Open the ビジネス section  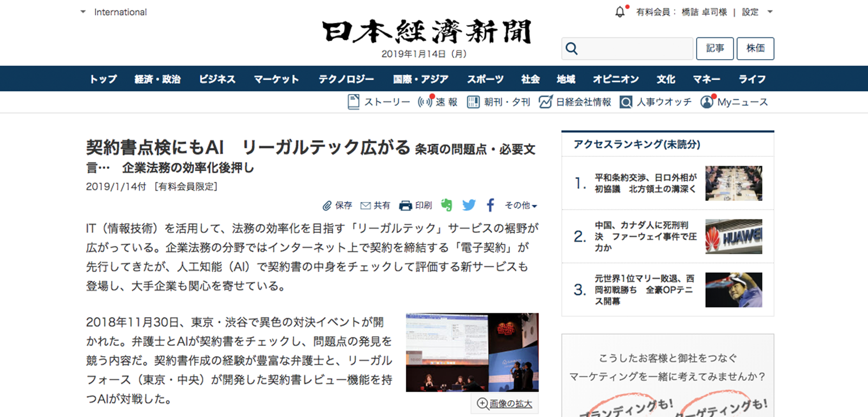pyautogui.click(x=217, y=79)
